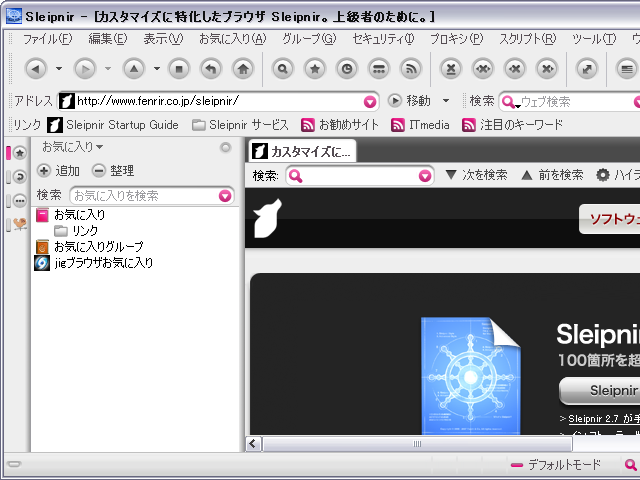The width and height of the screenshot is (640, 480).
Task: Click the full screen arrow icon
Action: 587,69
